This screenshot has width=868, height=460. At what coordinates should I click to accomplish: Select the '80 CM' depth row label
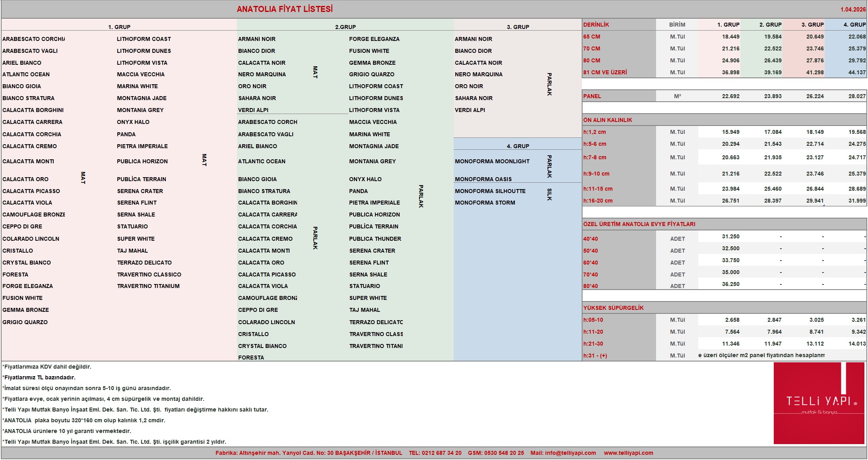pos(592,60)
